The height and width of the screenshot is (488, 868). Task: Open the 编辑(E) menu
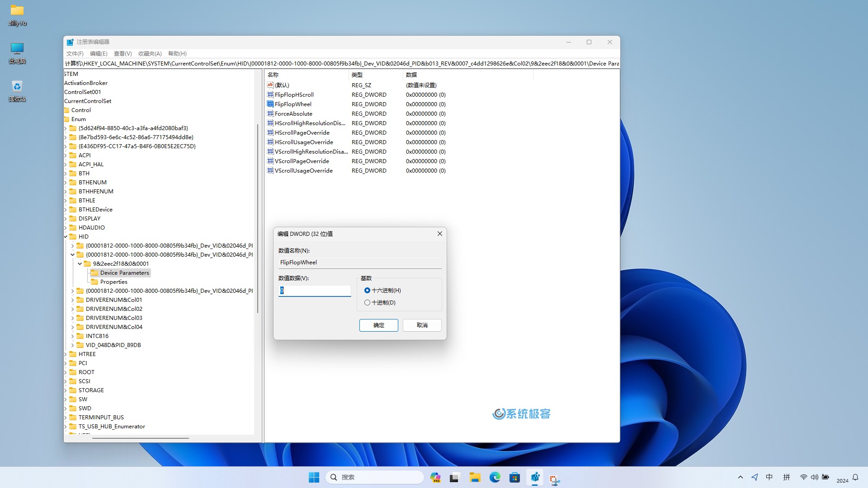pos(99,54)
